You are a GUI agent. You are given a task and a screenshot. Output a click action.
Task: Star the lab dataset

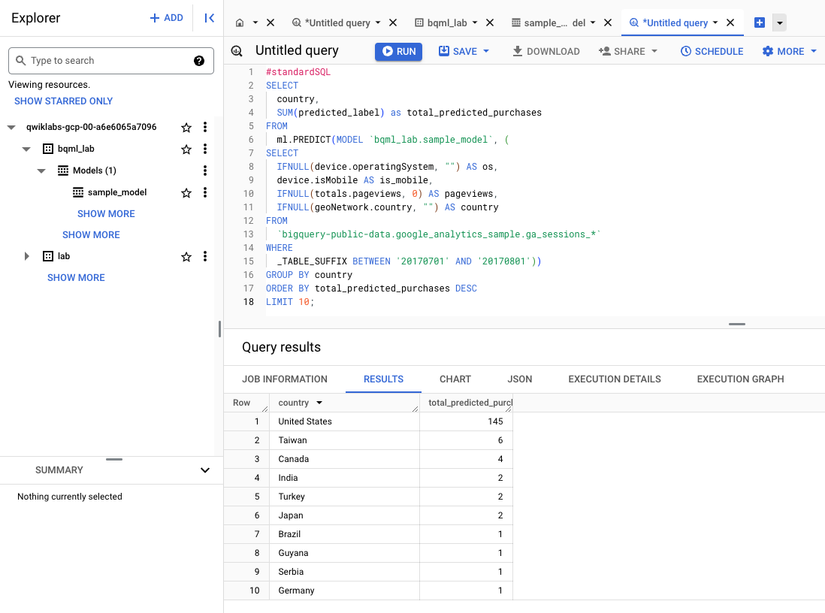click(186, 257)
